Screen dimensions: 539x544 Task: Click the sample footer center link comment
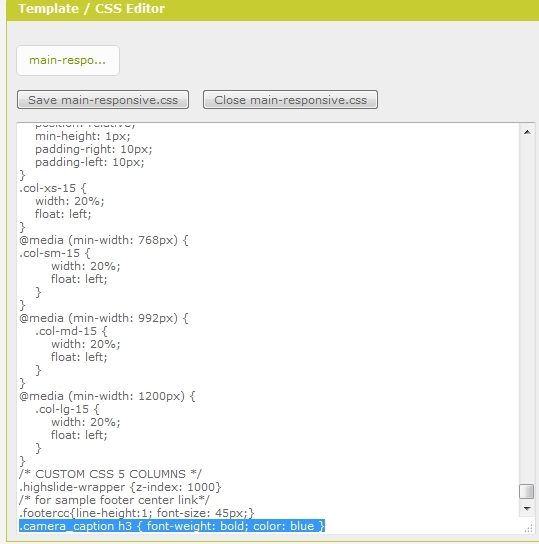coord(114,500)
